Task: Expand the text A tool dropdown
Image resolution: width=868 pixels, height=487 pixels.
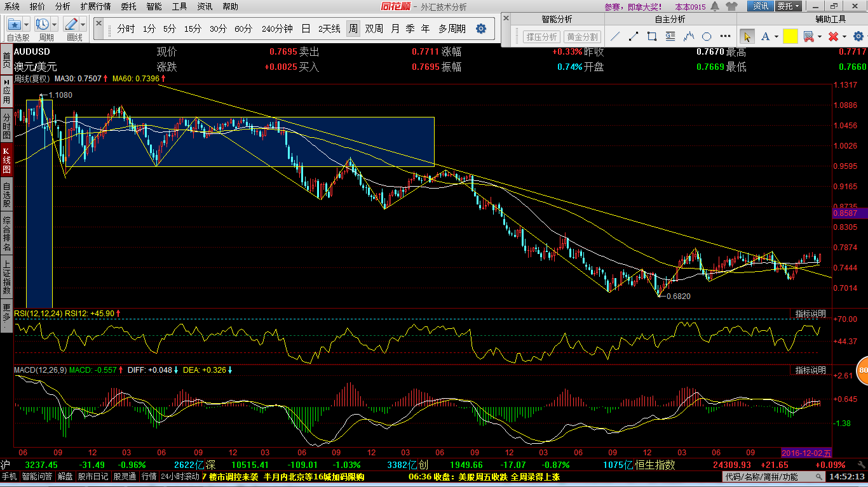Action: [x=776, y=37]
